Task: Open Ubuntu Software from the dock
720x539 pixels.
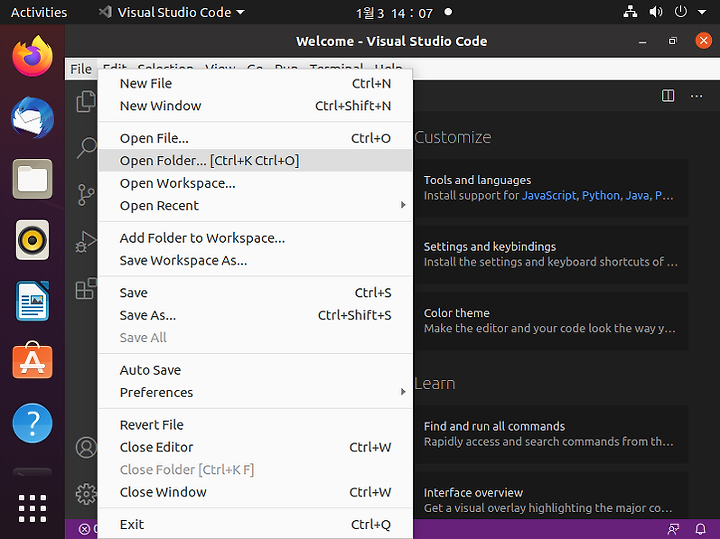Action: (x=33, y=361)
